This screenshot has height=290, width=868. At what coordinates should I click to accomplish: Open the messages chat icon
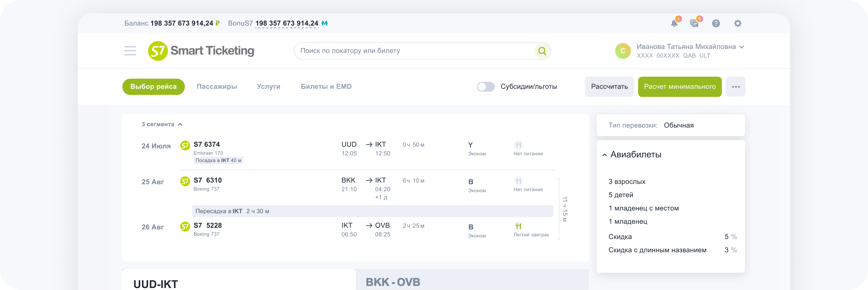694,23
